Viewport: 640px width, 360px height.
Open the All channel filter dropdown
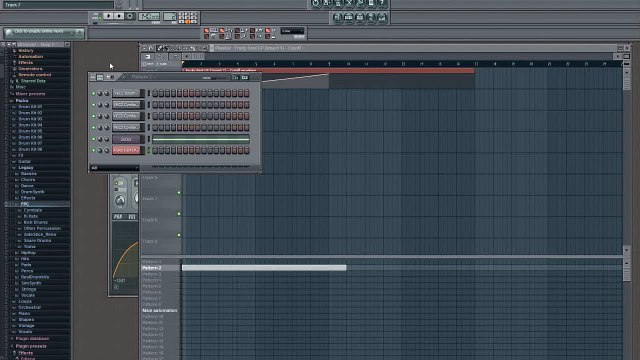pos(114,168)
